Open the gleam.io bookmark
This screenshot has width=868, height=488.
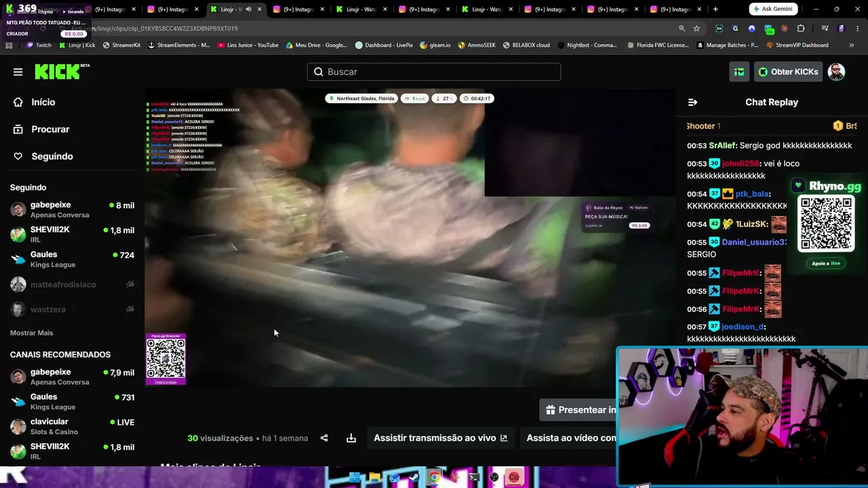[x=435, y=45]
